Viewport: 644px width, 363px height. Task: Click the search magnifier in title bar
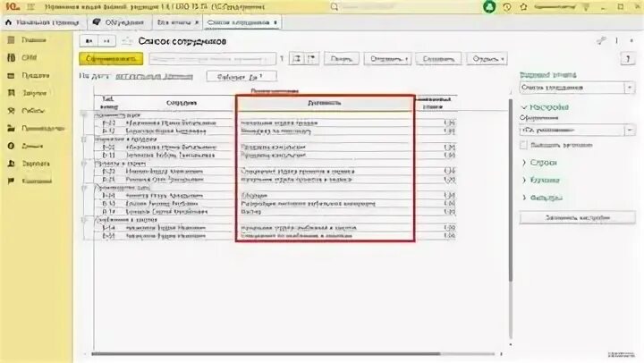(335, 7)
